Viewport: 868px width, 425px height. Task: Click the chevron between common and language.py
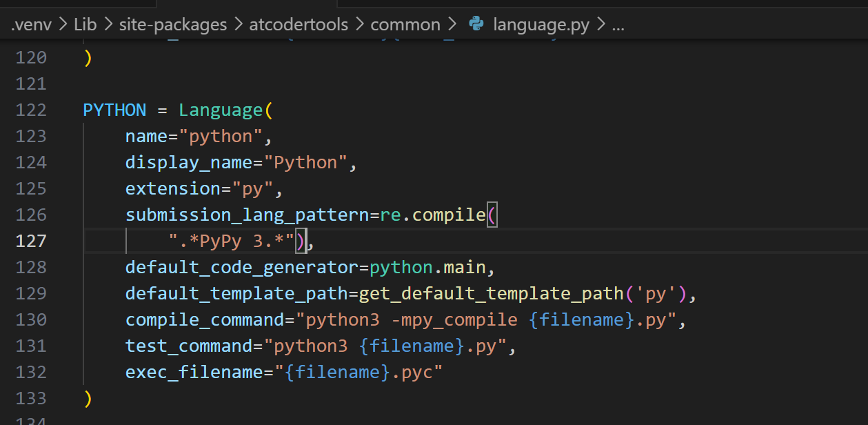453,24
